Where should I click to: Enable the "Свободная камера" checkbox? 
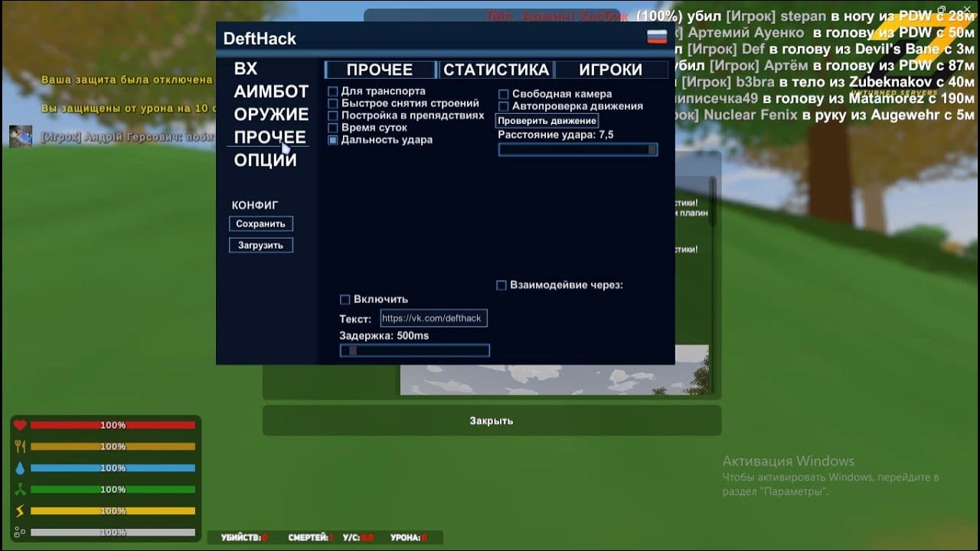tap(504, 94)
